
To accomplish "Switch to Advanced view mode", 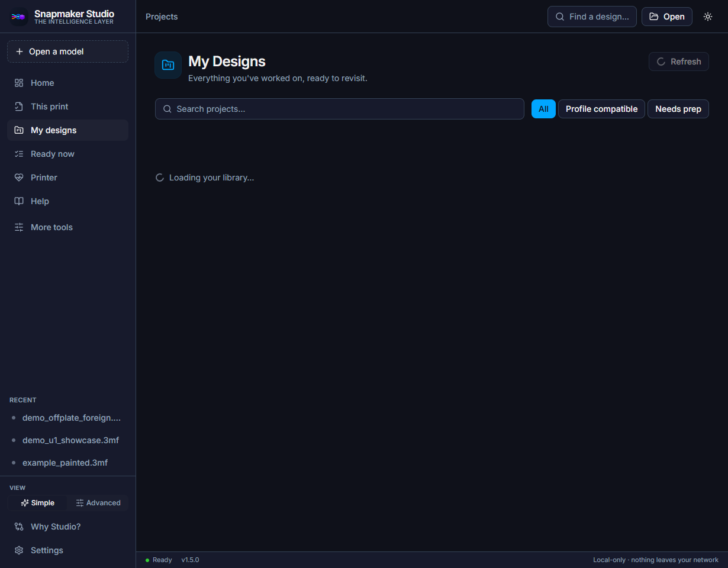I will 98,503.
